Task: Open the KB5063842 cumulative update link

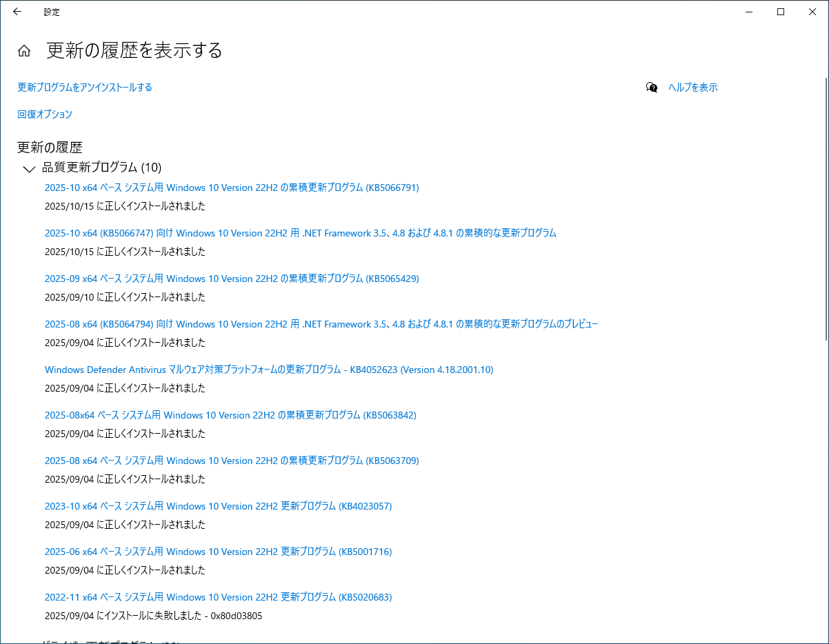Action: click(x=230, y=415)
